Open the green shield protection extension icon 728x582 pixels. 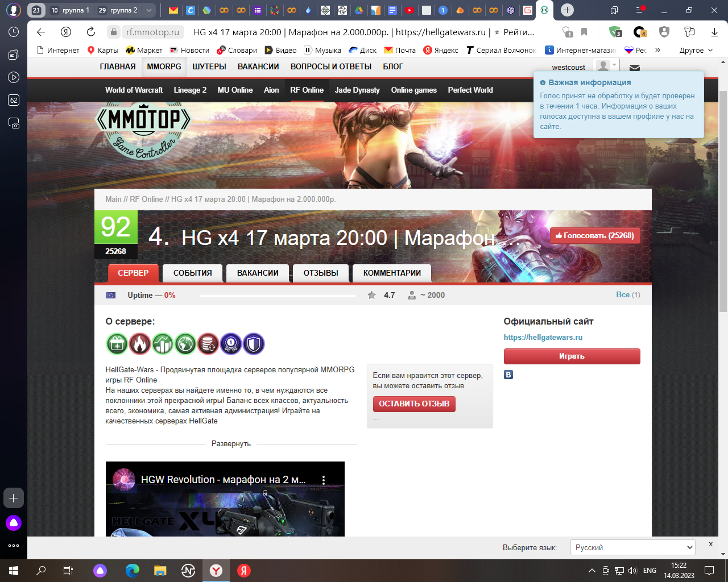(615, 32)
